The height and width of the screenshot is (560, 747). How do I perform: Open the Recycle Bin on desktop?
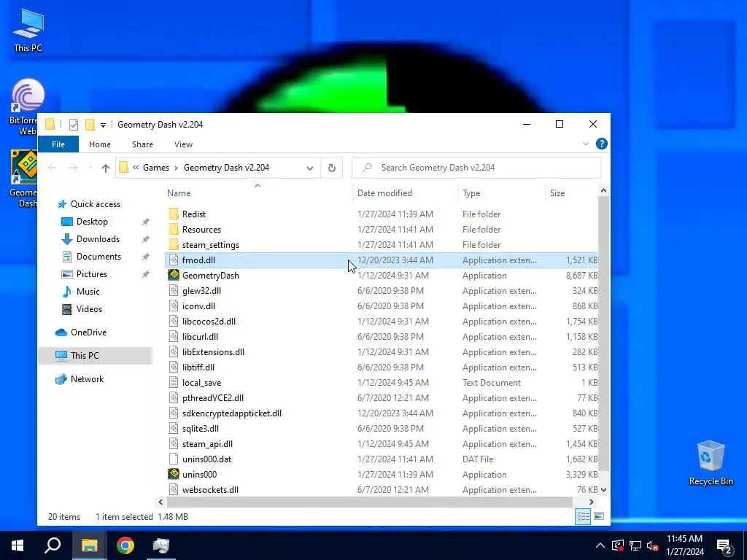point(711,463)
